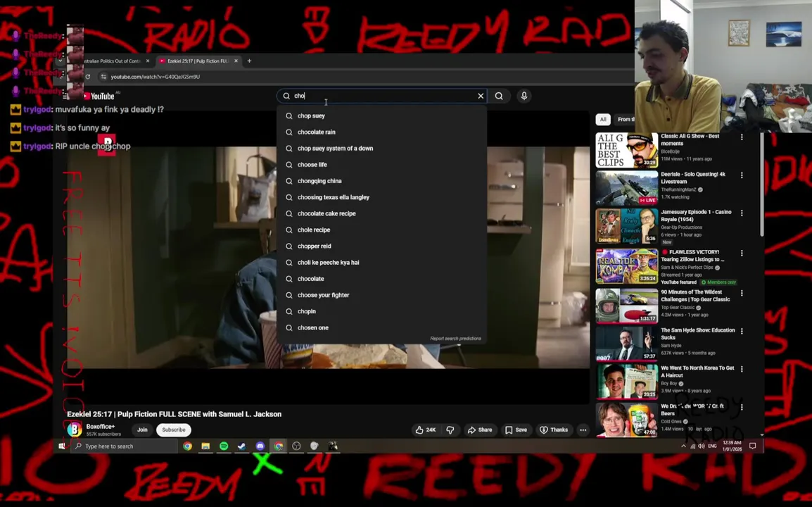The image size is (812, 507).
Task: Like the video showing 24K likes
Action: [425, 430]
